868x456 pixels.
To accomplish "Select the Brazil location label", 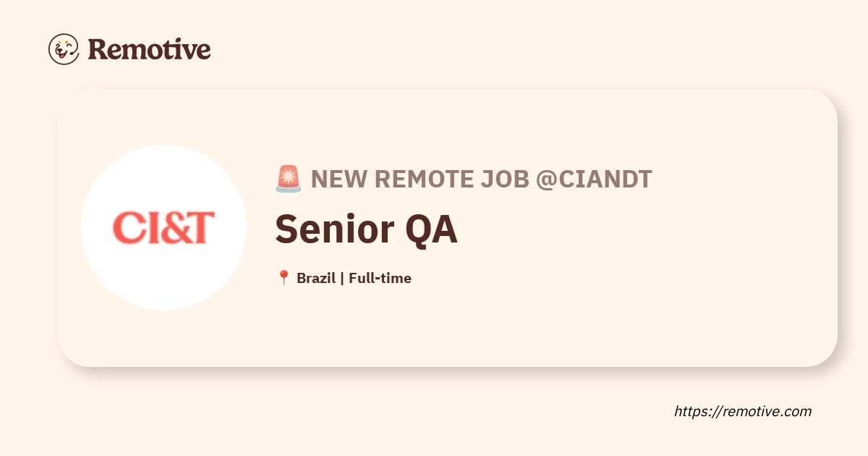I will pyautogui.click(x=316, y=278).
